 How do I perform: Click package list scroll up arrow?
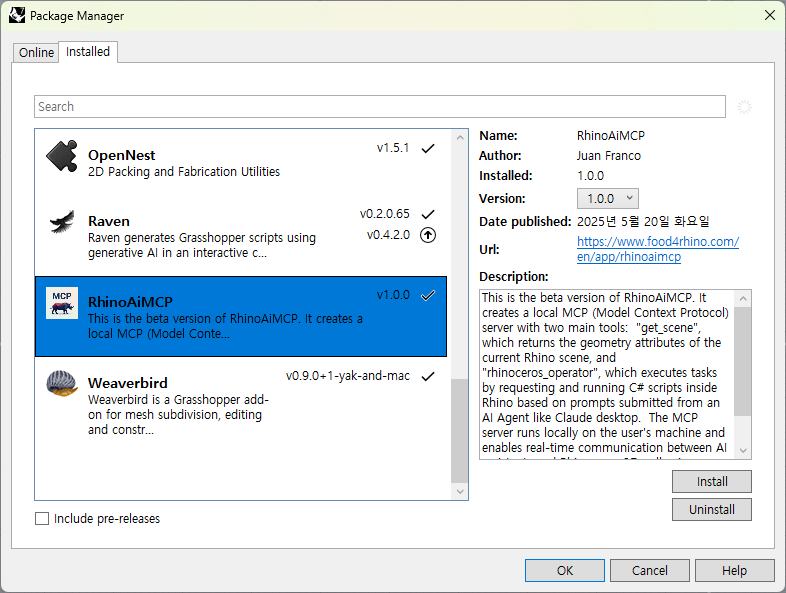point(459,137)
